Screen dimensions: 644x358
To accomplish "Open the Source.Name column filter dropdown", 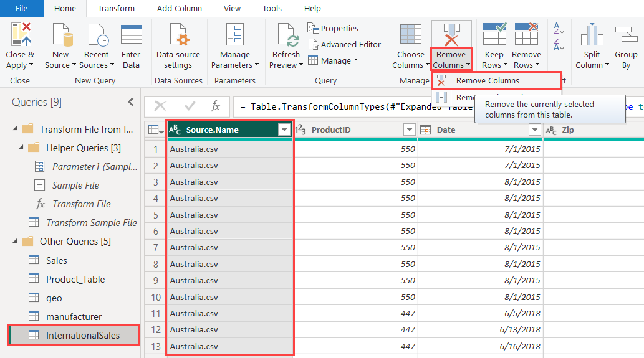I will (284, 130).
